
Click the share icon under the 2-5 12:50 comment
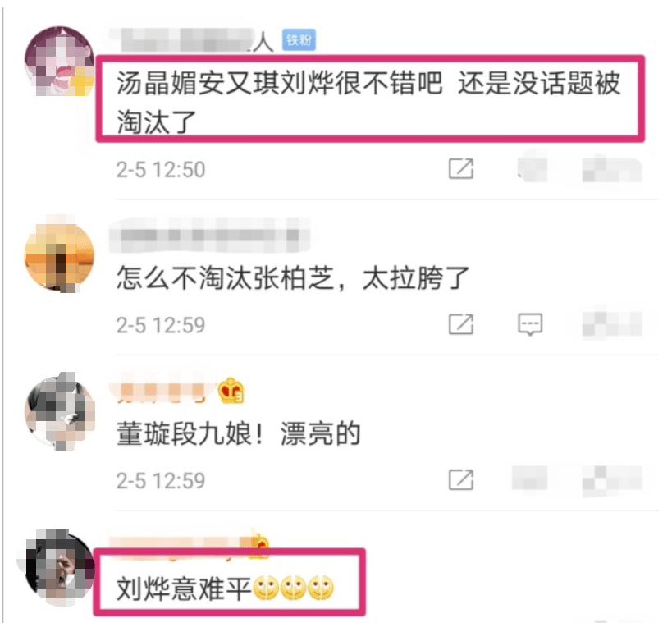click(x=460, y=168)
